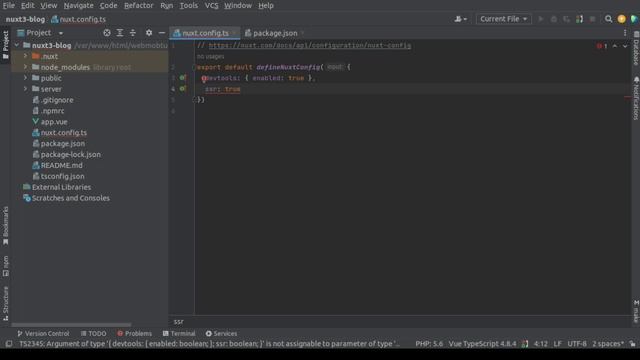Click Collapse All icon in Project panel

133,33
